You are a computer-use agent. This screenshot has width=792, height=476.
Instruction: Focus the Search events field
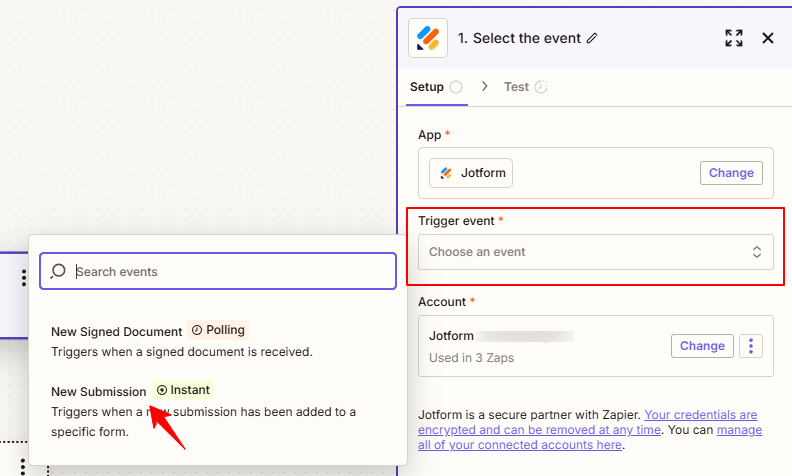coord(218,271)
